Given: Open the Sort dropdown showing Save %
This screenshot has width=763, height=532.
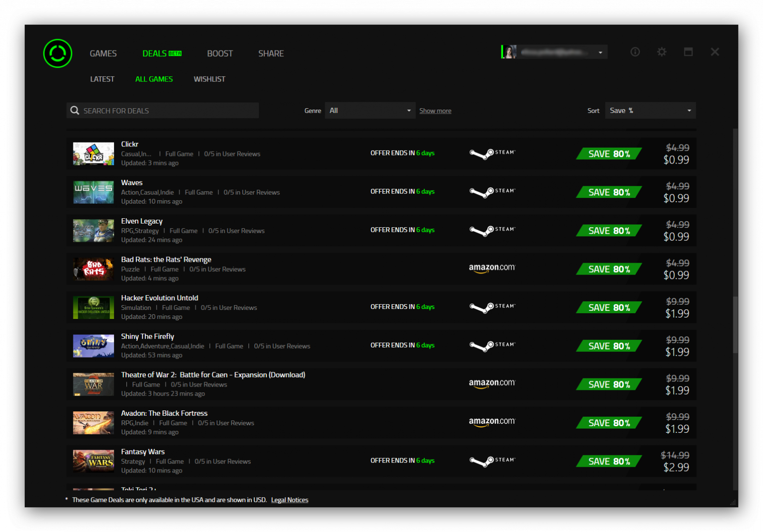Looking at the screenshot, I should pyautogui.click(x=650, y=111).
